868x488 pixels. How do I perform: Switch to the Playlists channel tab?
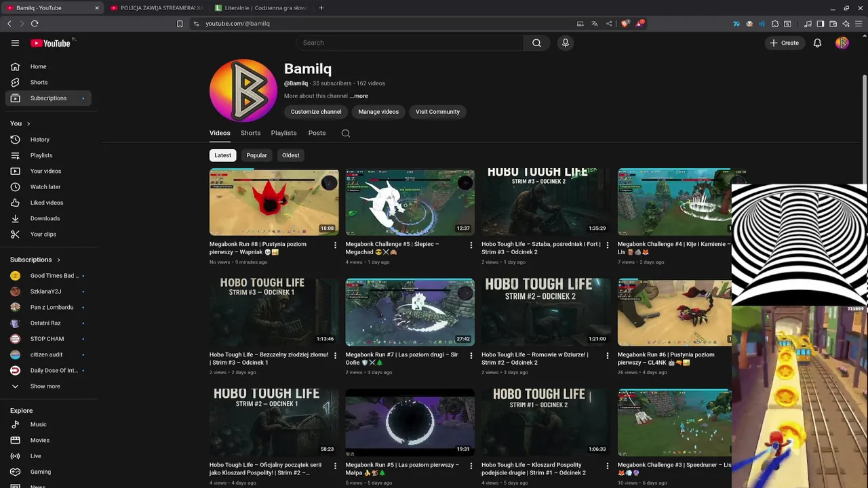click(283, 133)
